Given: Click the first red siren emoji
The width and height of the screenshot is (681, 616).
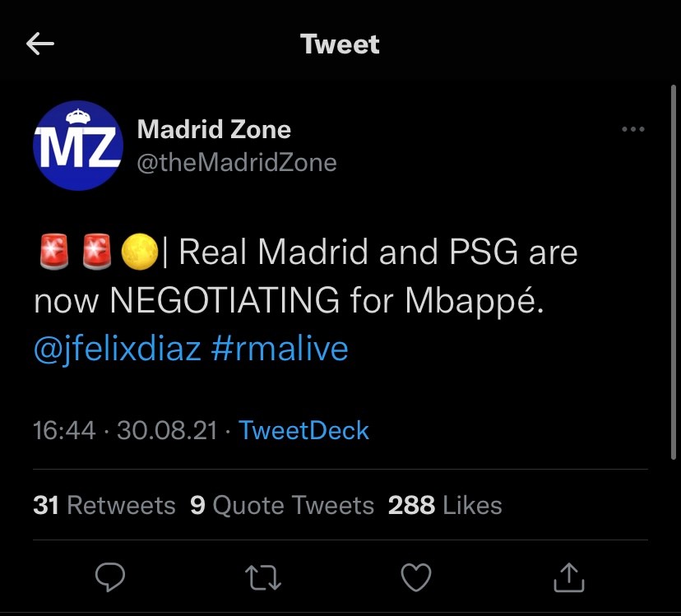Looking at the screenshot, I should 53,253.
